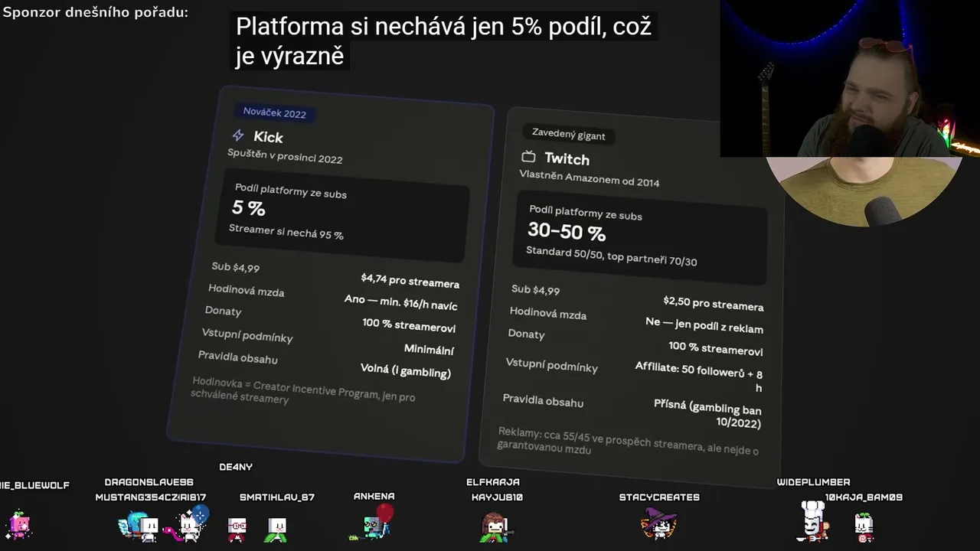The image size is (980, 551).
Task: Click the '5 %' platform share value
Action: point(248,207)
